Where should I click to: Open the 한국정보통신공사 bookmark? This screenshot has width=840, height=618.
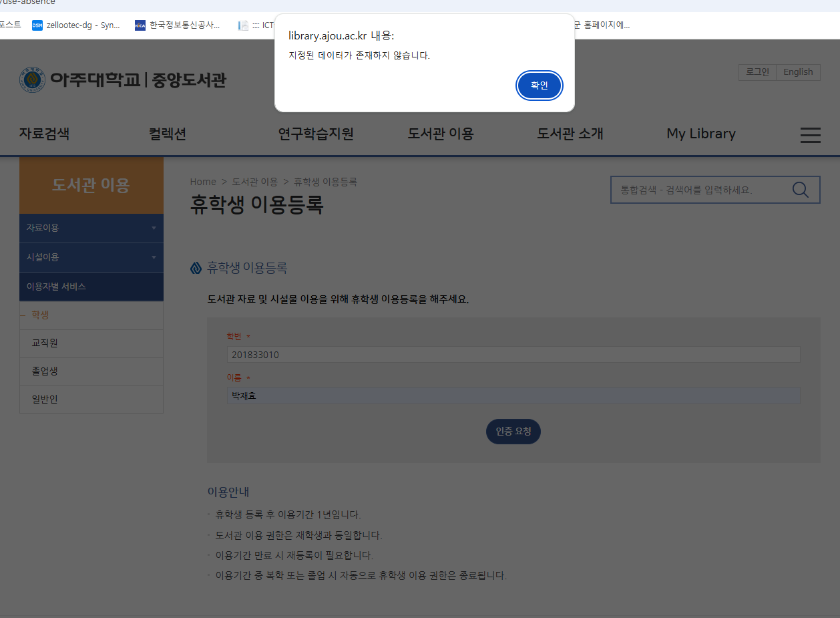(x=178, y=25)
